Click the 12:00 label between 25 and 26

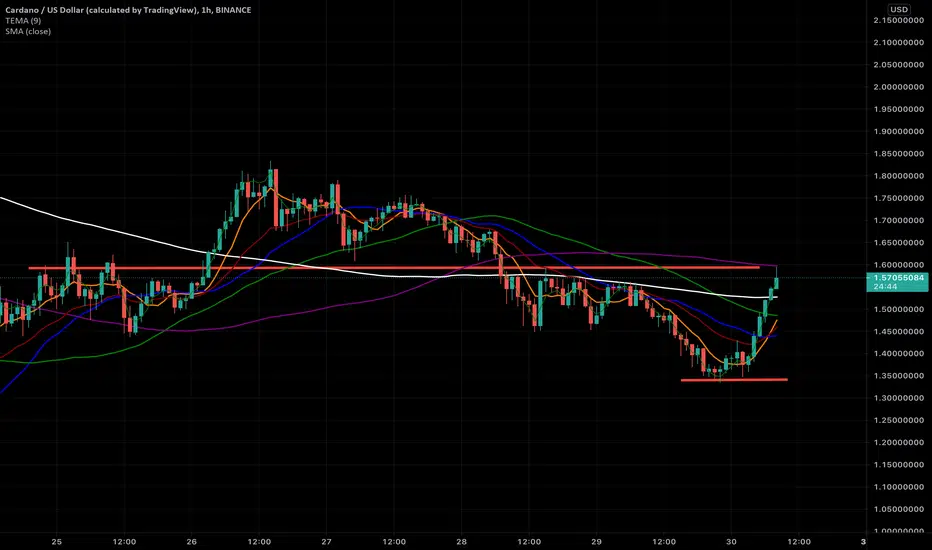pos(124,542)
